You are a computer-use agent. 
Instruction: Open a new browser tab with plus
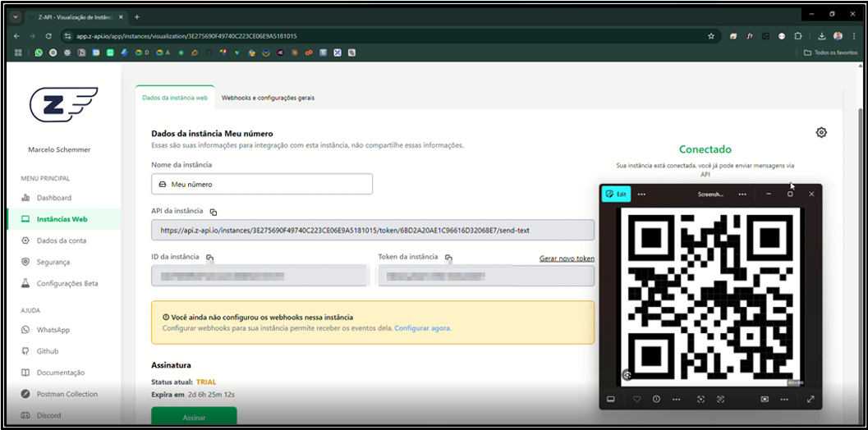137,17
